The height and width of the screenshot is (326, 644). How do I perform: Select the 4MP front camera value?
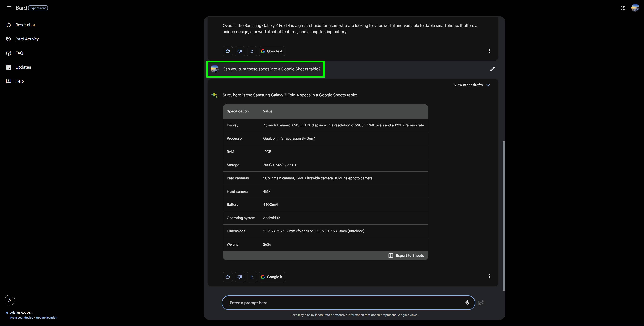pos(267,191)
